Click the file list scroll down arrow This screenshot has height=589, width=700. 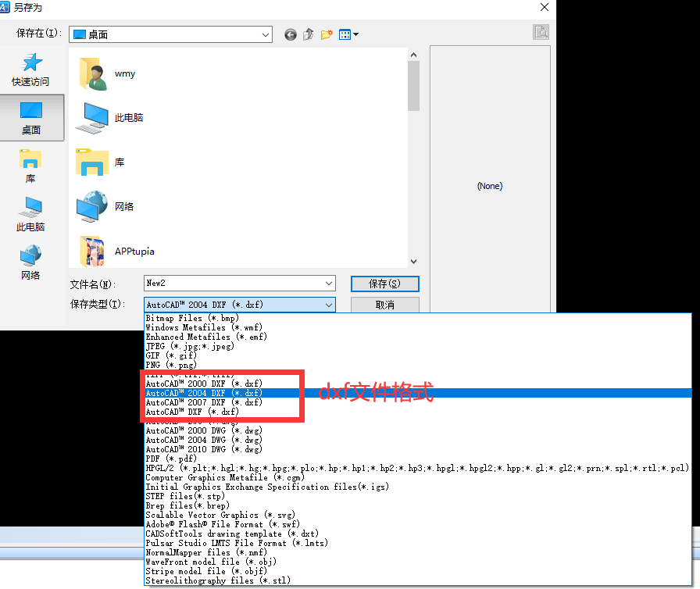coord(413,262)
